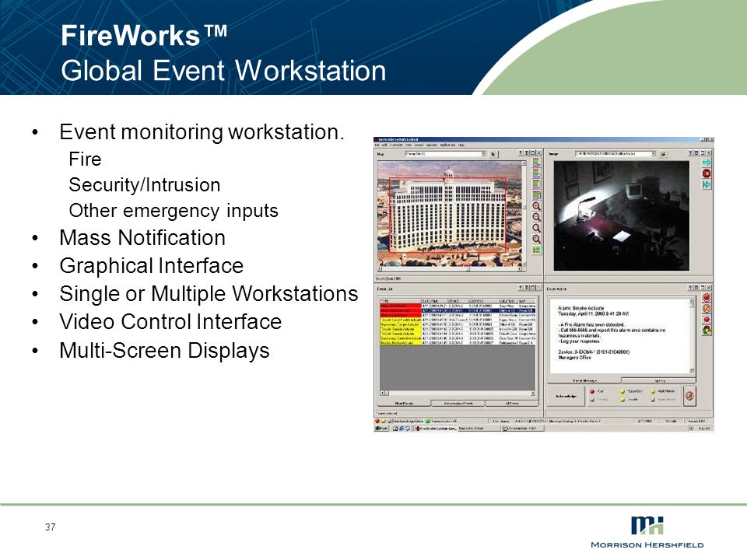Click the fourth magnifier zoom icon
747x560 pixels.
click(x=536, y=239)
